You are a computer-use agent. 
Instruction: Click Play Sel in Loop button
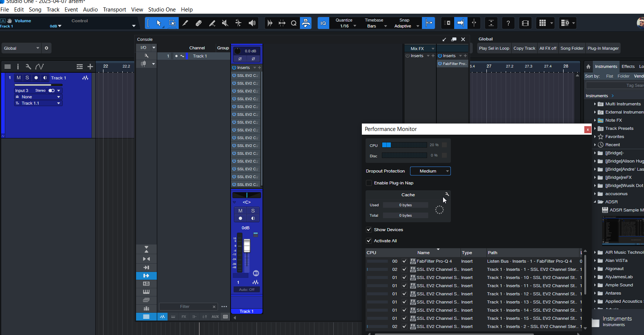click(494, 48)
